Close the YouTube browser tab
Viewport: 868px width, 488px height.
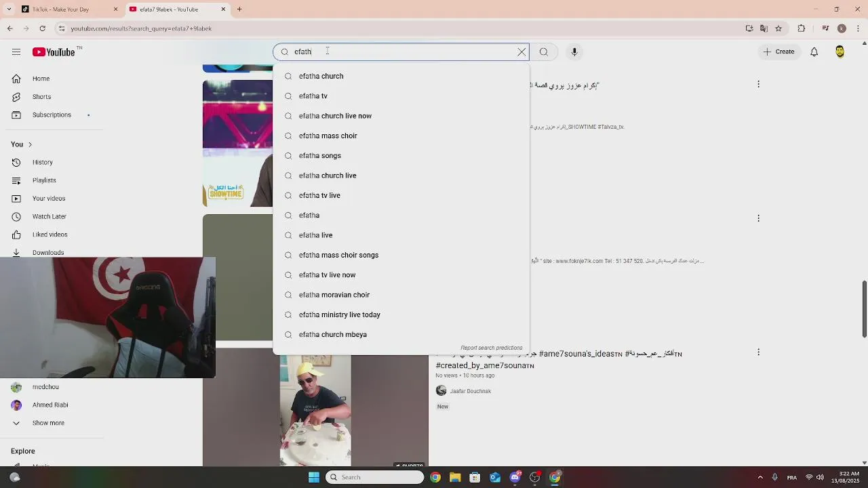coord(223,9)
